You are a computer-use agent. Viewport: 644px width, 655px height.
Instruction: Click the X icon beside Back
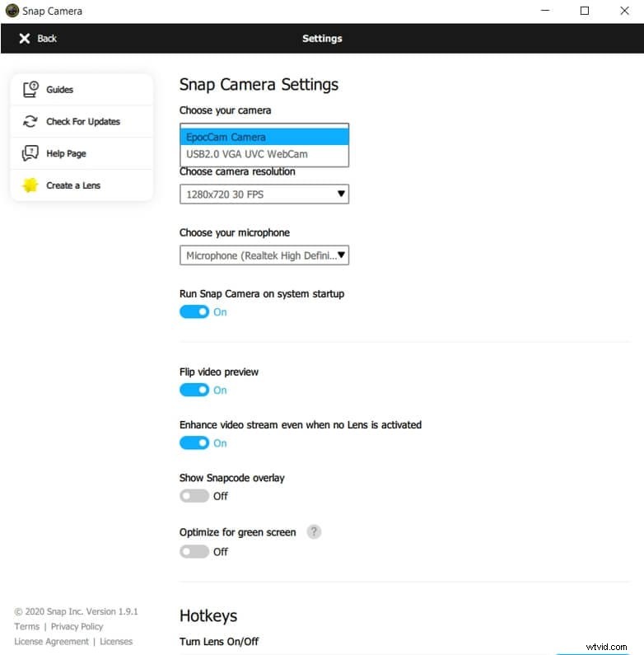(25, 39)
